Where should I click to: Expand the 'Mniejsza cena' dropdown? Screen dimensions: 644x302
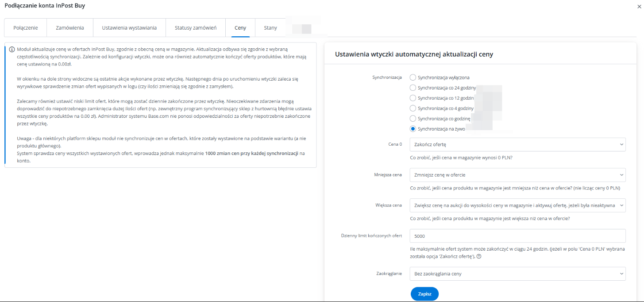517,175
